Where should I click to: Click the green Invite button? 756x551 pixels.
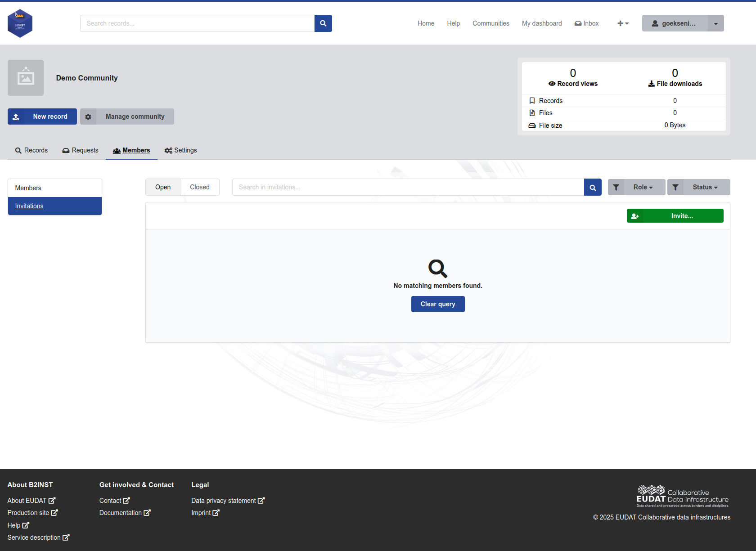click(675, 216)
